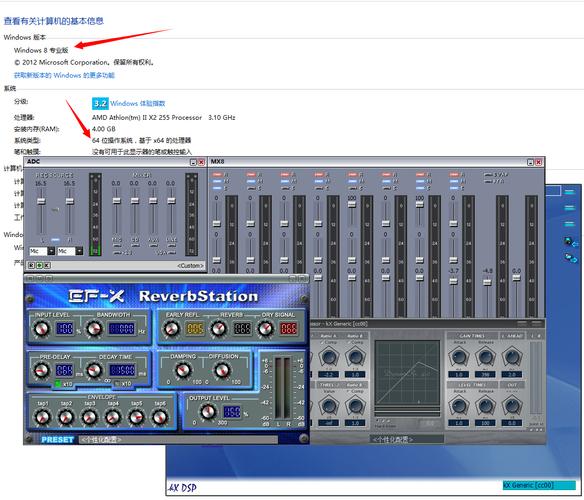Click the PRESET button in ReverbStation
The width and height of the screenshot is (584, 500).
point(57,440)
